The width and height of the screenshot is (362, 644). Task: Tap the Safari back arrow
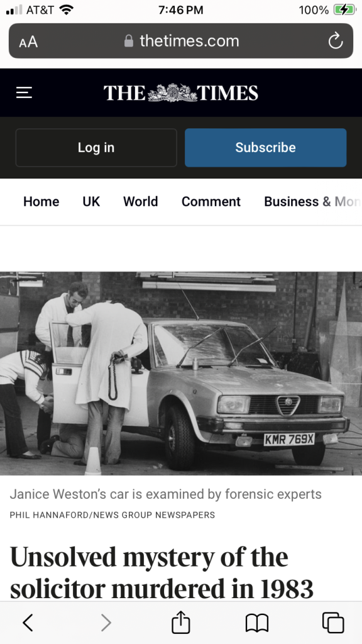pos(28,623)
